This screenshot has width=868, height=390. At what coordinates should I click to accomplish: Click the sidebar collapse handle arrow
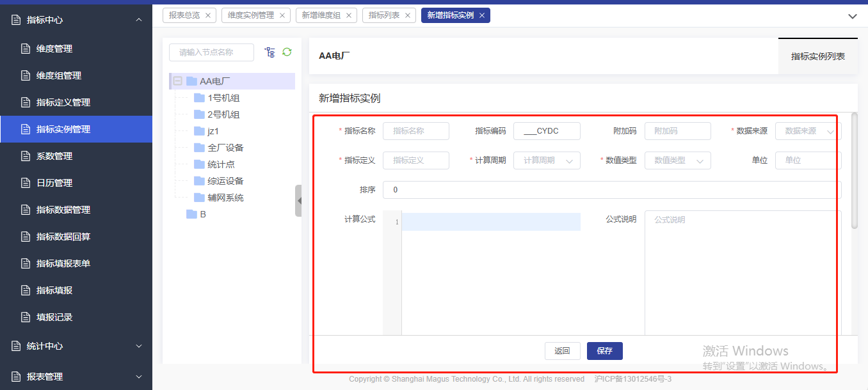click(298, 201)
